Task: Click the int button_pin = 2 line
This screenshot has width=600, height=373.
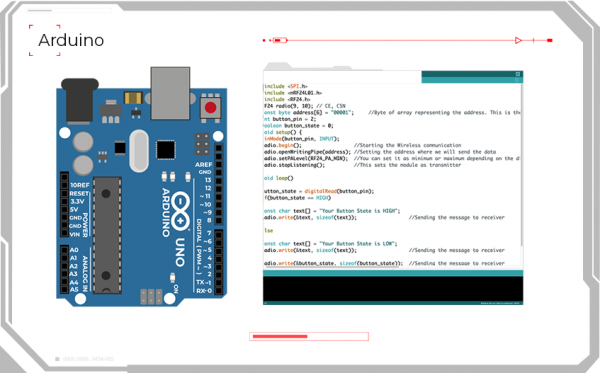Action: pos(290,119)
